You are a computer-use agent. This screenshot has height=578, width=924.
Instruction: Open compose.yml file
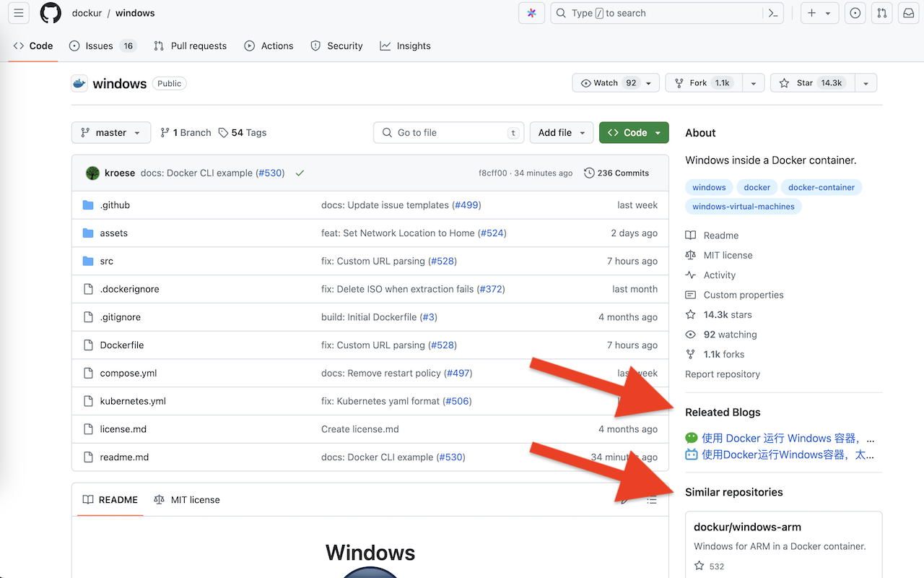[x=128, y=374]
